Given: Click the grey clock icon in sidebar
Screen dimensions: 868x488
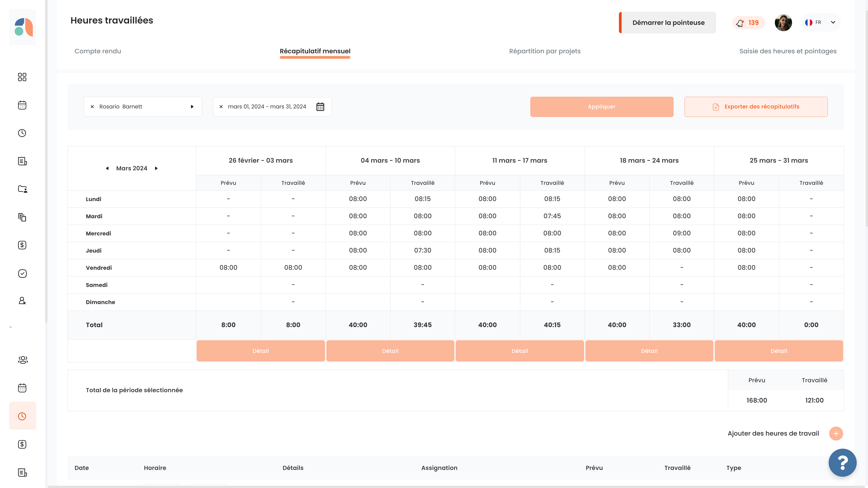Looking at the screenshot, I should coord(22,133).
